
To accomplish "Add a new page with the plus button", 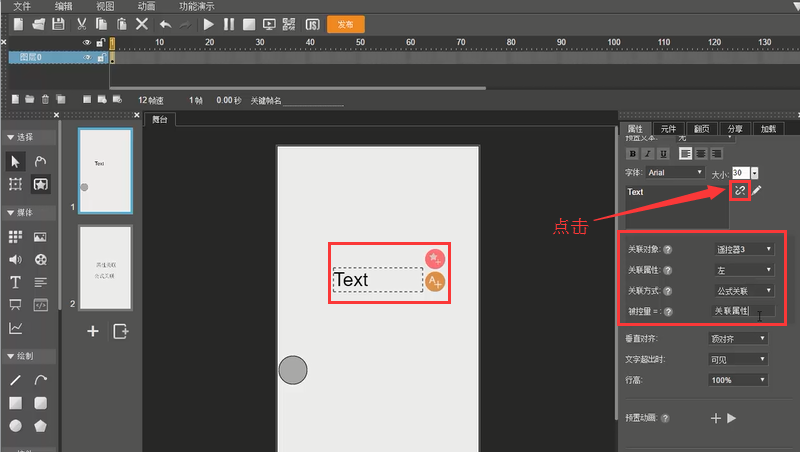I will (93, 331).
